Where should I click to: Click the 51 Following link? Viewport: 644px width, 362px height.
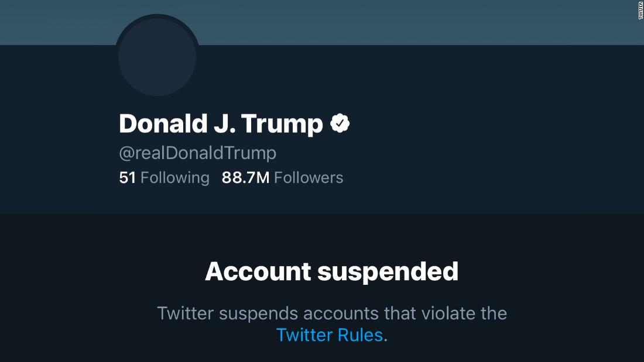[164, 177]
